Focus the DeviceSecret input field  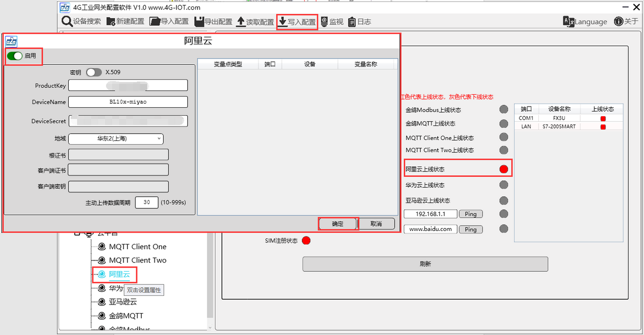(x=128, y=121)
